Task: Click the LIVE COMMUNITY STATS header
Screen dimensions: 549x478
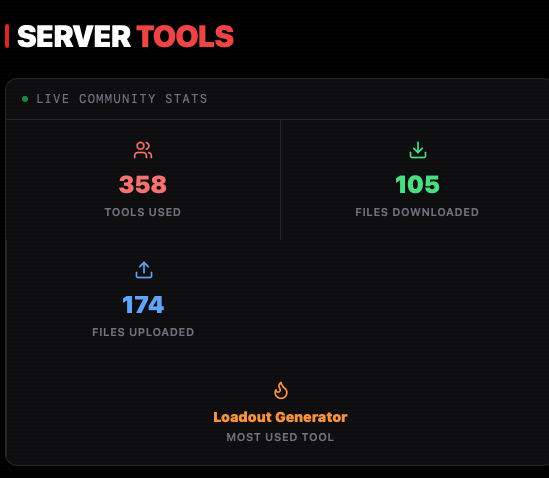Action: (x=122, y=99)
